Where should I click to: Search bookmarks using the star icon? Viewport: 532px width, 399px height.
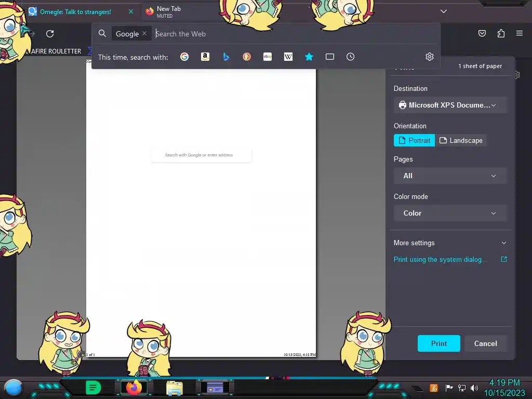pyautogui.click(x=309, y=57)
